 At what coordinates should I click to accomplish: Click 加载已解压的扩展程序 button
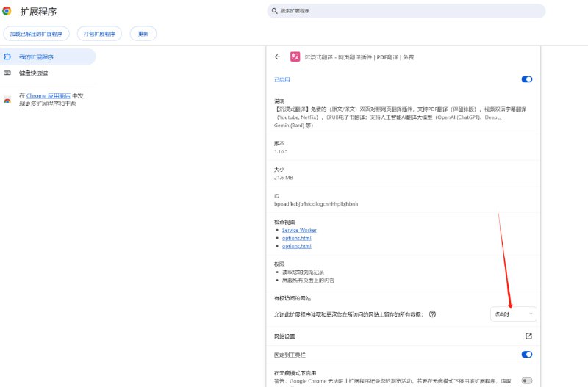click(x=36, y=34)
